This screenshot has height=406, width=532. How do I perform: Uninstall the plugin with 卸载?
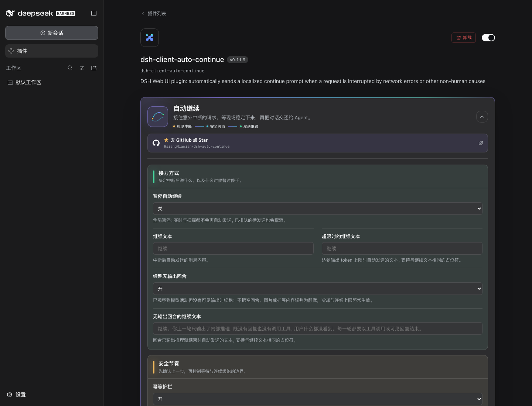coord(464,38)
